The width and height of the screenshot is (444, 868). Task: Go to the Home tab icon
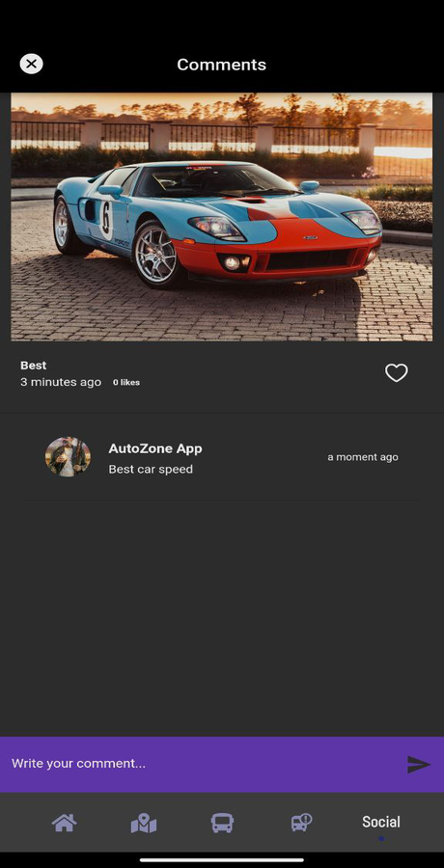tap(65, 823)
